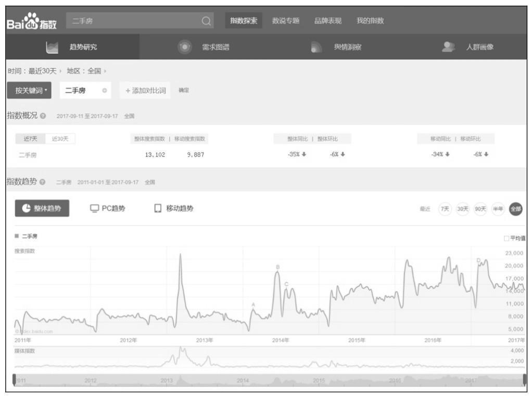Click the 添加对比词 button
Screen dimensions: 532x397
click(x=145, y=90)
